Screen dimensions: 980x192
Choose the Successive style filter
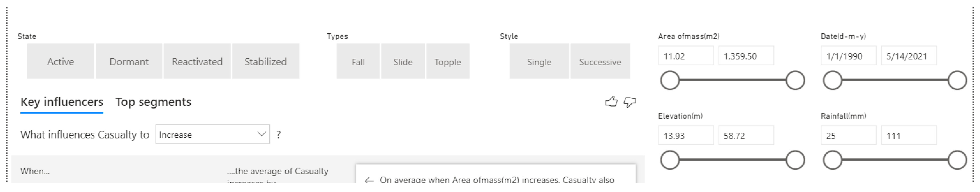click(x=600, y=62)
